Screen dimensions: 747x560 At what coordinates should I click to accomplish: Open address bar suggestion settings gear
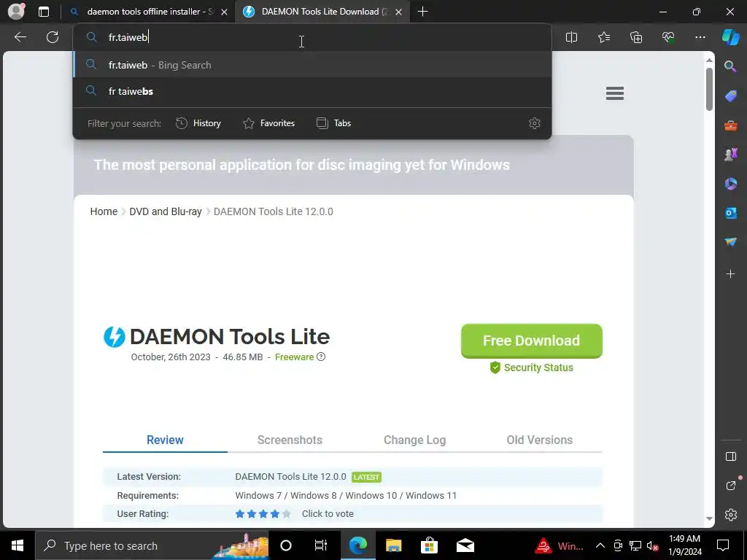click(535, 123)
